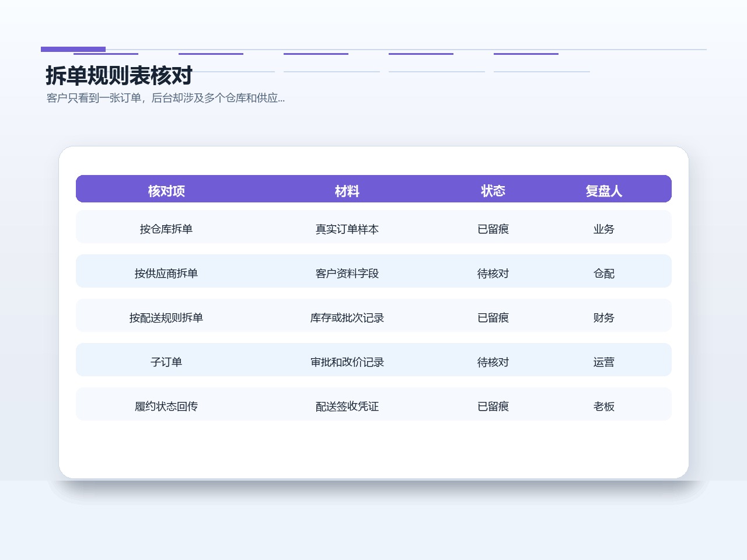
Task: Click the 仓配 reviewer cell
Action: click(604, 274)
